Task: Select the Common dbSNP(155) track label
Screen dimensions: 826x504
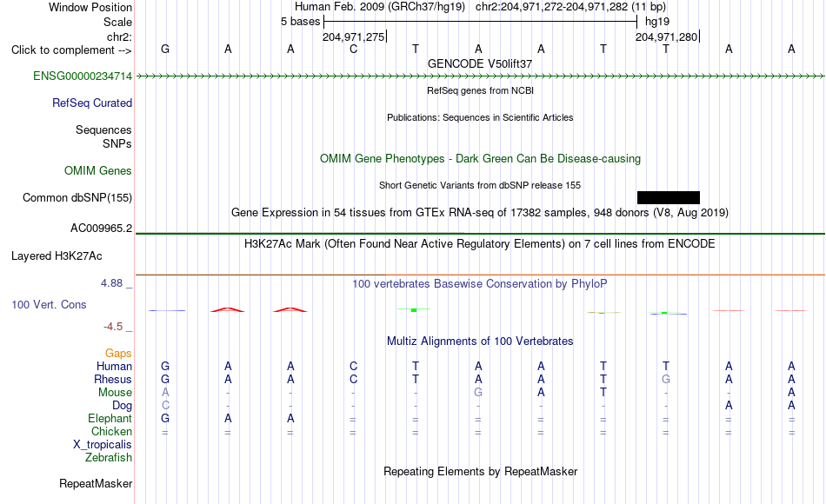Action: pos(77,197)
